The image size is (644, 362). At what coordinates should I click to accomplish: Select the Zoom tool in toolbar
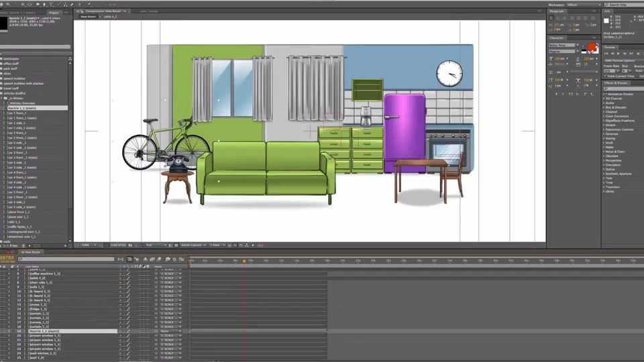[x=8, y=4]
